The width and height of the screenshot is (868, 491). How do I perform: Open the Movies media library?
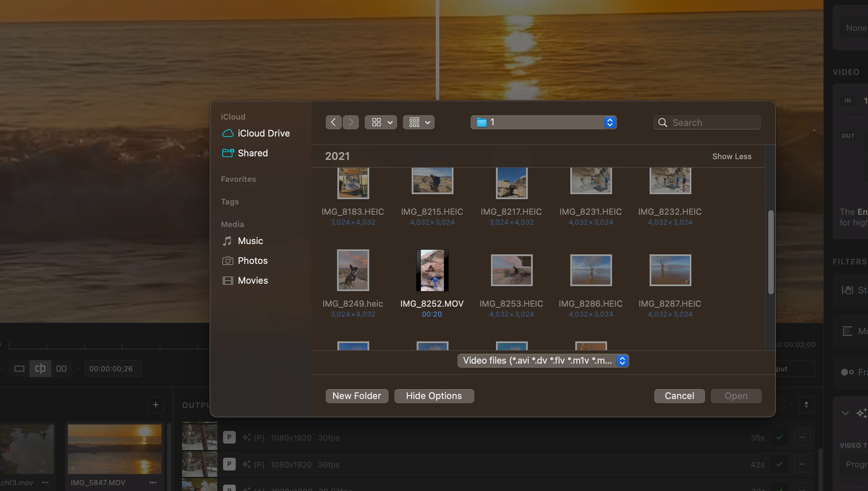click(x=252, y=281)
